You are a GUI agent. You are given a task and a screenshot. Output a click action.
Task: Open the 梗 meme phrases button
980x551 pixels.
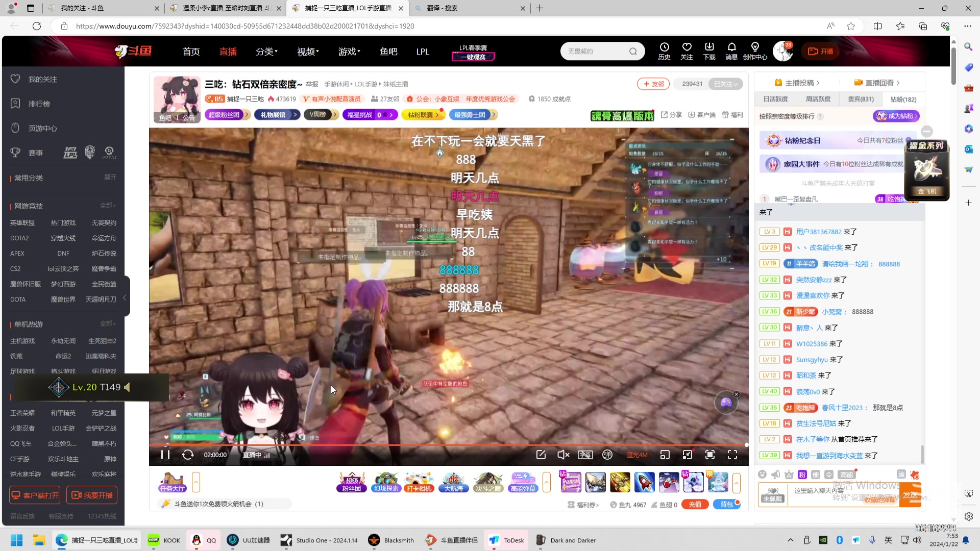click(x=816, y=474)
